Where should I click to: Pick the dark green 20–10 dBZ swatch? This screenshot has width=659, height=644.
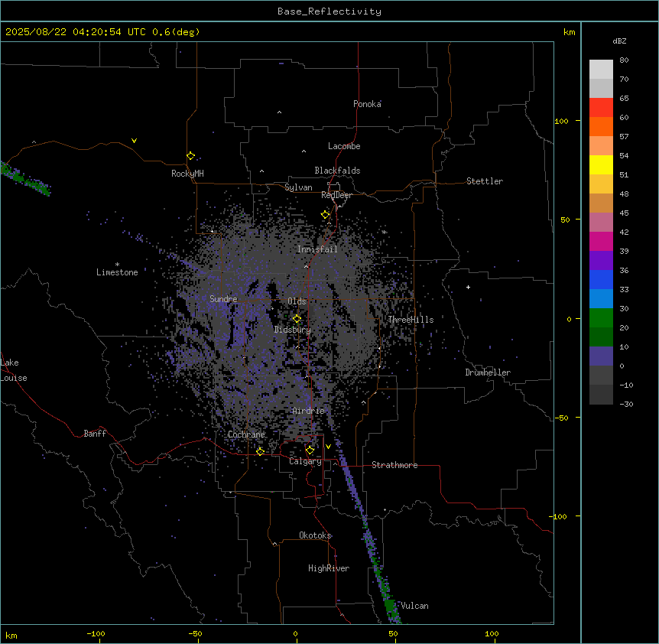point(601,337)
